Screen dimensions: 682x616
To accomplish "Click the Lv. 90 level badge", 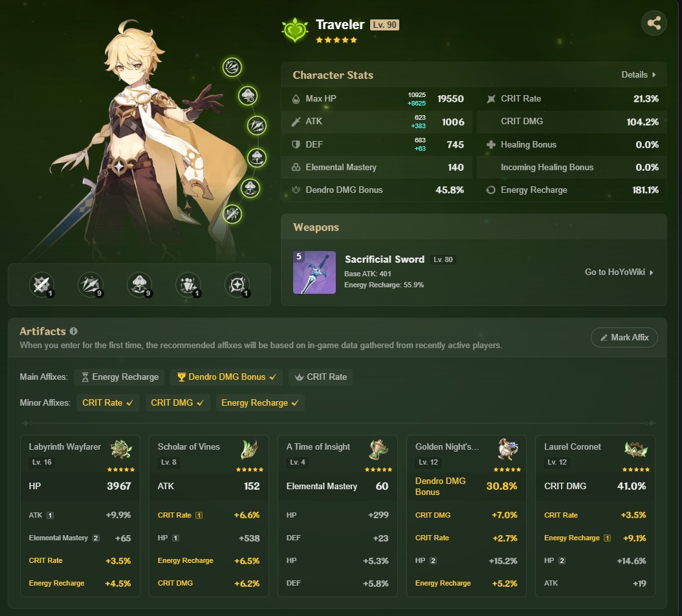I will [384, 25].
